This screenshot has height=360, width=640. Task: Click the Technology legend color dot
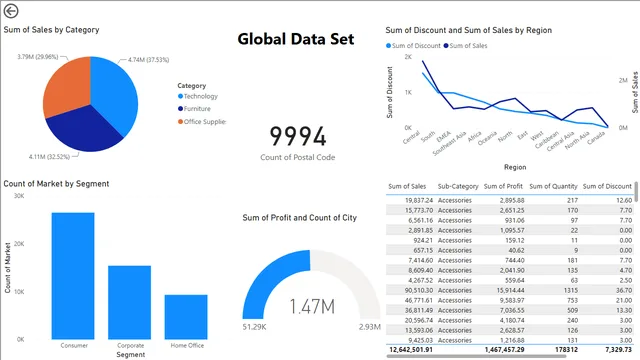tap(180, 96)
